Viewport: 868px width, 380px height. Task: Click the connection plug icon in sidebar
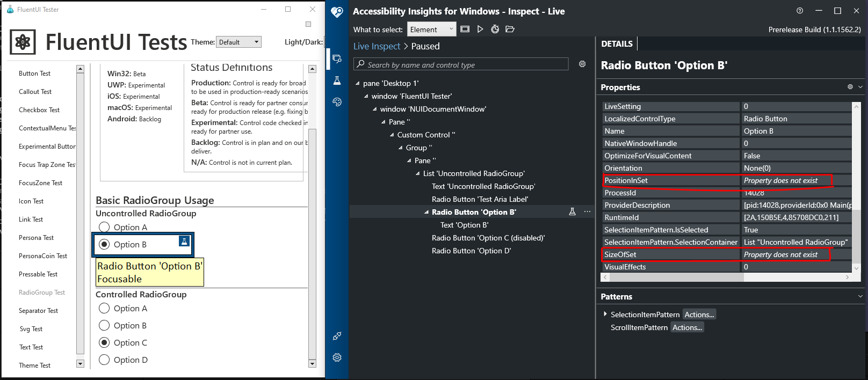click(x=337, y=336)
